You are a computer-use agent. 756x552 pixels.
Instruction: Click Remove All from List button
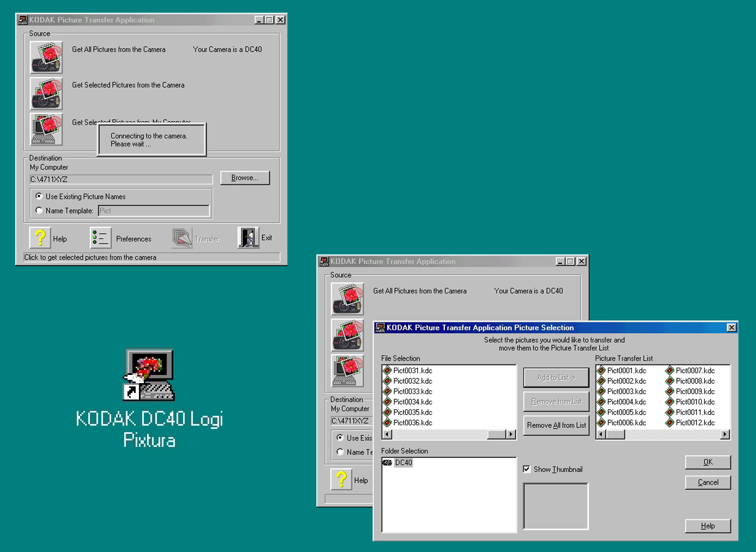(556, 425)
